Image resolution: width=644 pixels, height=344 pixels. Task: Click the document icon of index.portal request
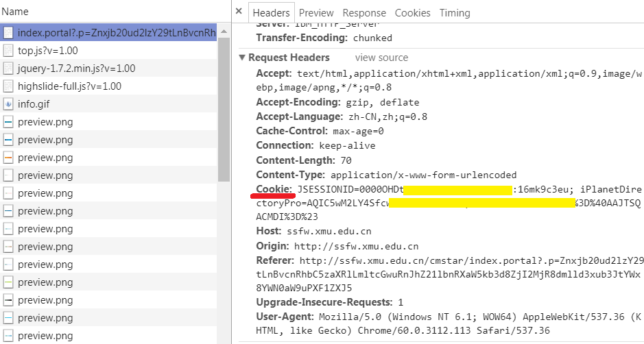(8, 33)
